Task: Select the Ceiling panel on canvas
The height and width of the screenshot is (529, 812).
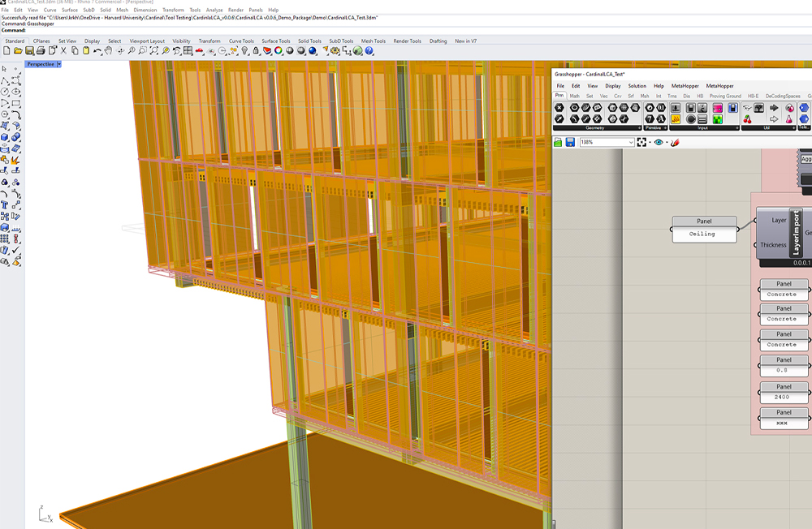Action: pyautogui.click(x=703, y=234)
